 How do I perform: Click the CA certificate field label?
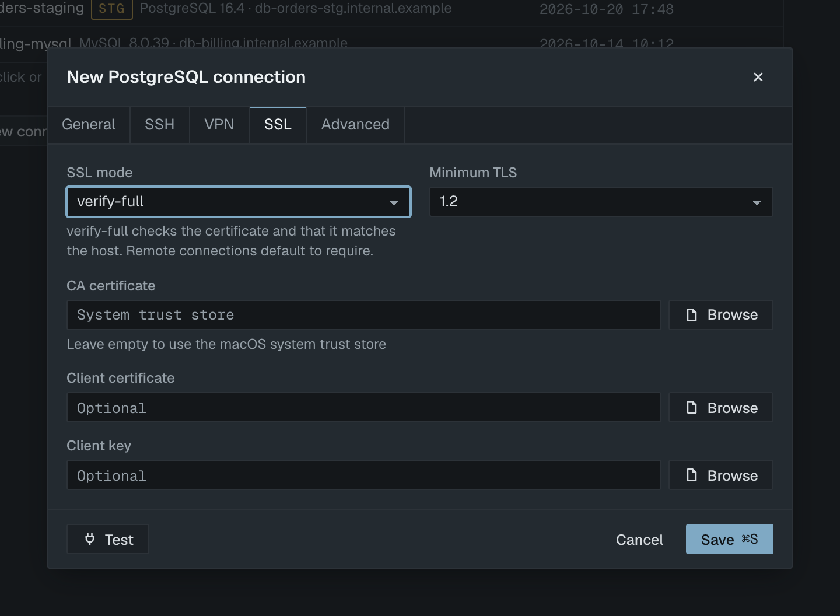(111, 286)
